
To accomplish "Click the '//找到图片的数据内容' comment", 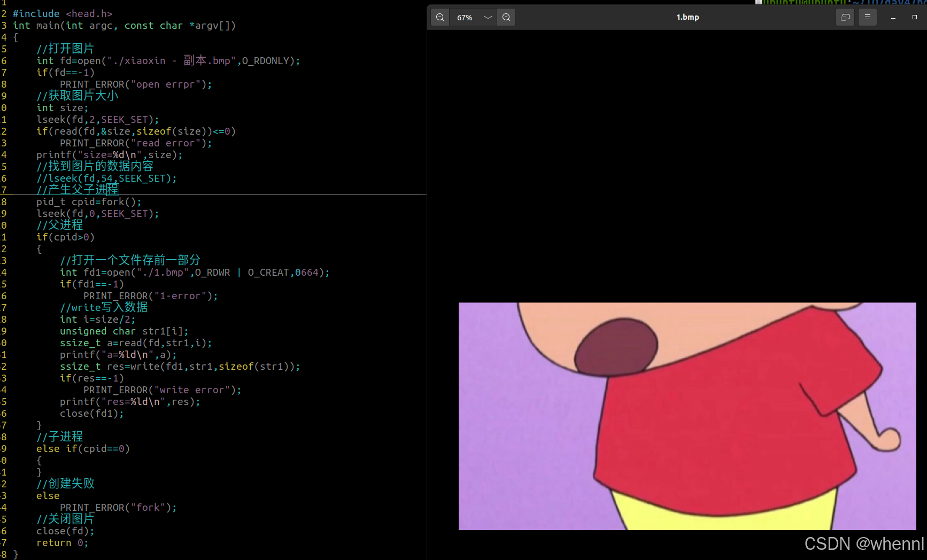I will click(x=95, y=166).
